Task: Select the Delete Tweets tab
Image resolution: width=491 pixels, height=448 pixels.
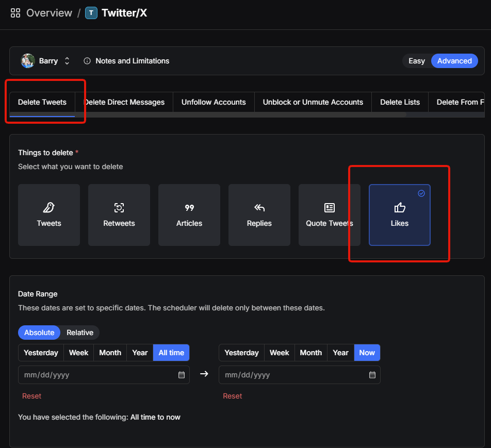Action: tap(42, 102)
